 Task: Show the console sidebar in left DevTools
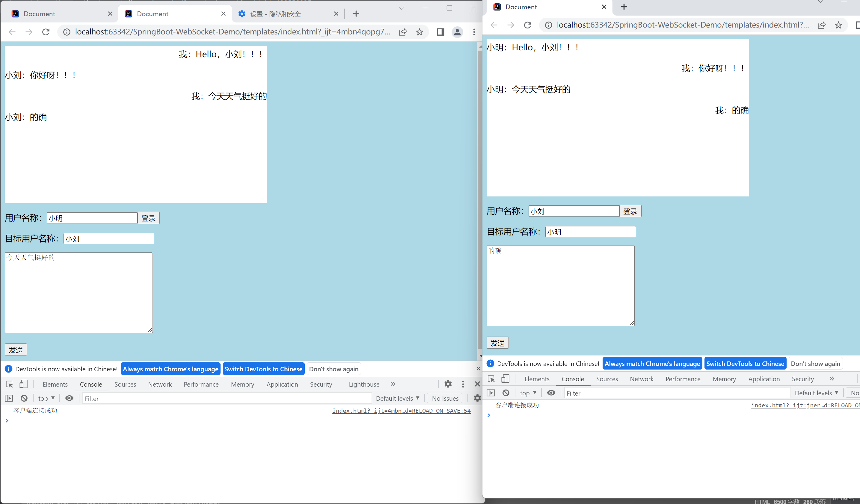(x=9, y=398)
